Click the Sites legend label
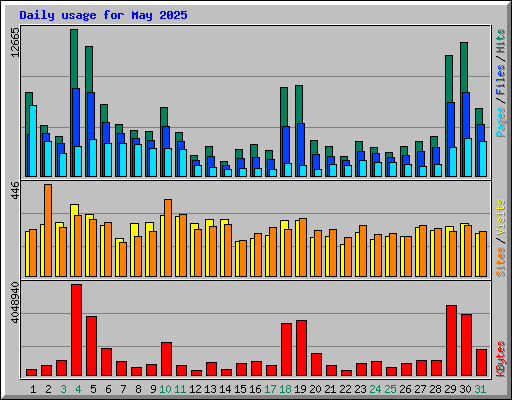The image size is (512, 400). 500,262
